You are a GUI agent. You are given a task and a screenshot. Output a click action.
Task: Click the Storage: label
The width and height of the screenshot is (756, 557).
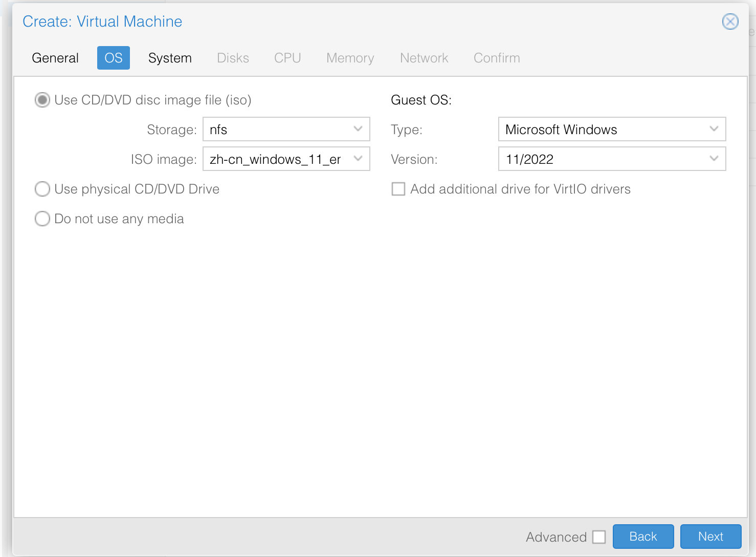click(171, 130)
